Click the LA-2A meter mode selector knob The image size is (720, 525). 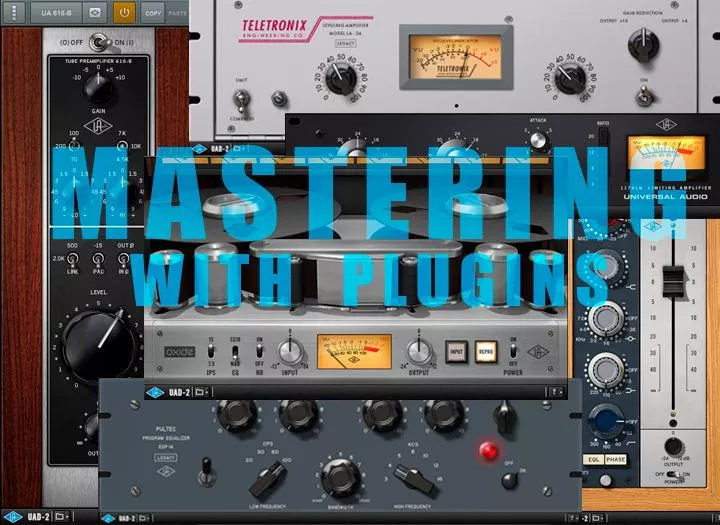pos(643,45)
